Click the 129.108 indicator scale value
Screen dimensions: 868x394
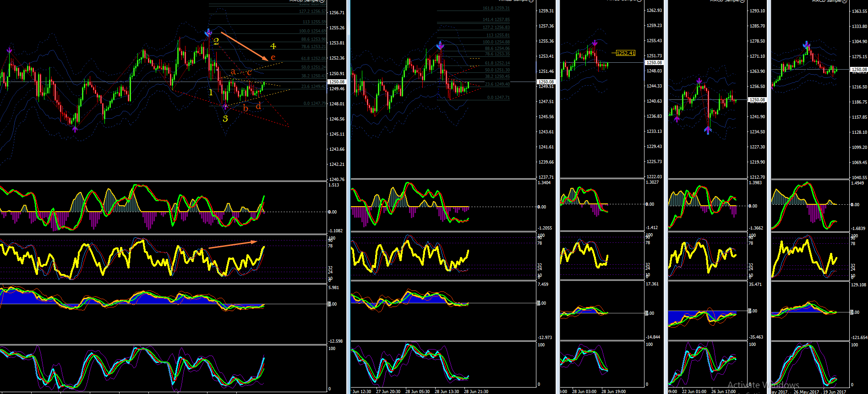point(859,285)
